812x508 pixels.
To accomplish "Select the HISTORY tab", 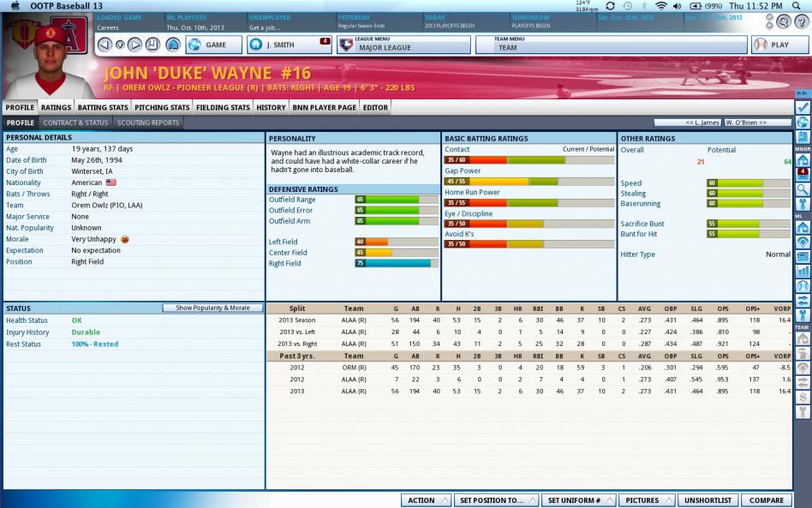I will click(x=271, y=107).
